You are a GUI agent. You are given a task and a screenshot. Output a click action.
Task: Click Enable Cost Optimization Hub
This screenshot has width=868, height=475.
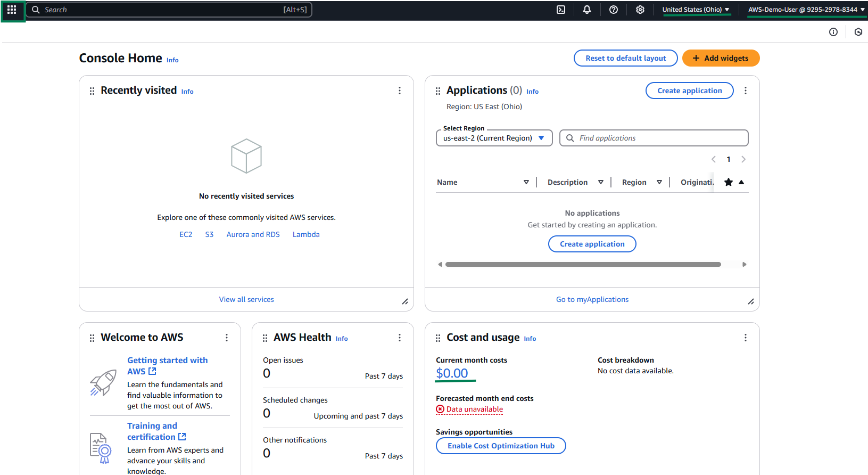click(x=501, y=446)
